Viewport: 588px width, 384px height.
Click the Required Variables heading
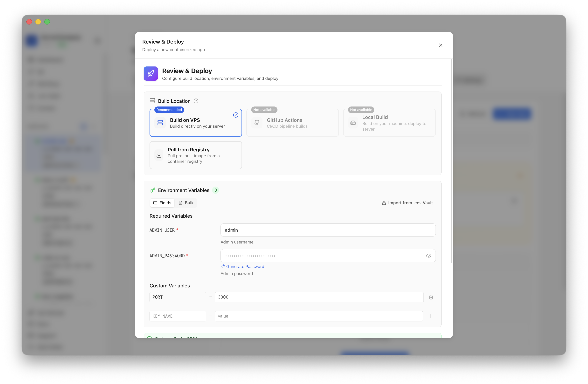171,216
